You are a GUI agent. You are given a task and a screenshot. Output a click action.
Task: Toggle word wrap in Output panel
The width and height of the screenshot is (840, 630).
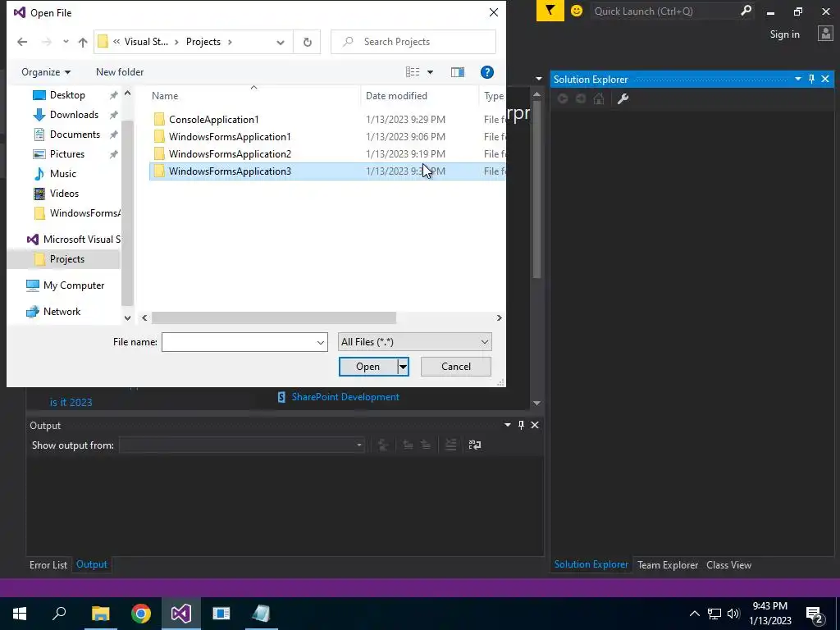click(x=475, y=445)
